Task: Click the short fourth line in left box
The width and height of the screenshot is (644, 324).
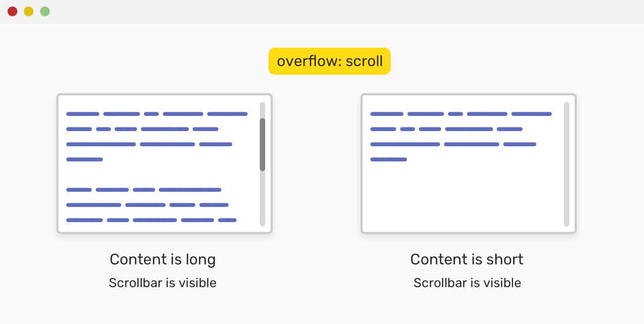Action: 84,159
